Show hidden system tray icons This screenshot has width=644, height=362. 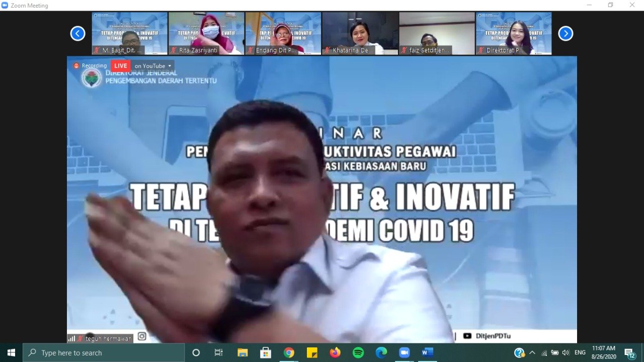click(532, 352)
